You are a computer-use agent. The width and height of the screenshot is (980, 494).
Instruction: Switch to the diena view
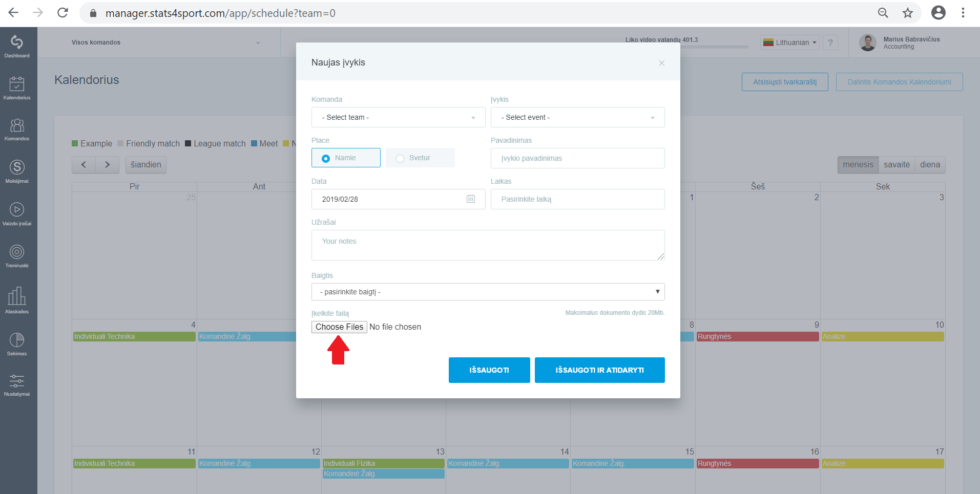pos(930,165)
